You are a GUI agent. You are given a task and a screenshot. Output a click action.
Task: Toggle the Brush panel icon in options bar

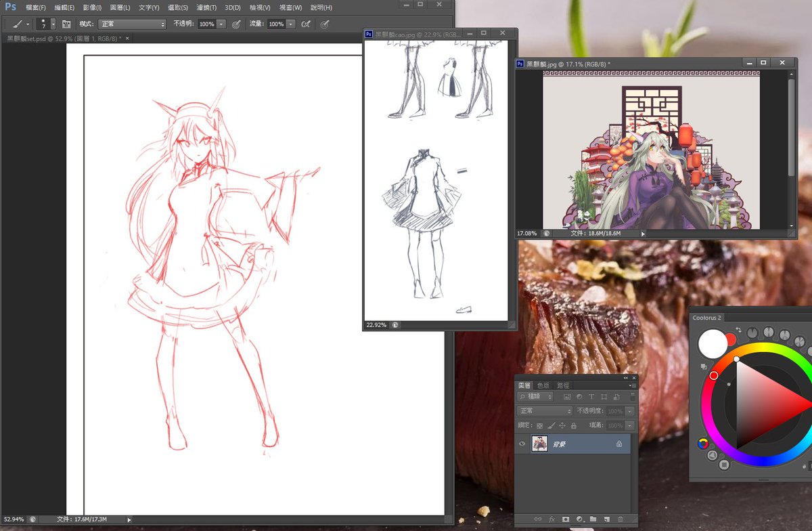pos(66,24)
